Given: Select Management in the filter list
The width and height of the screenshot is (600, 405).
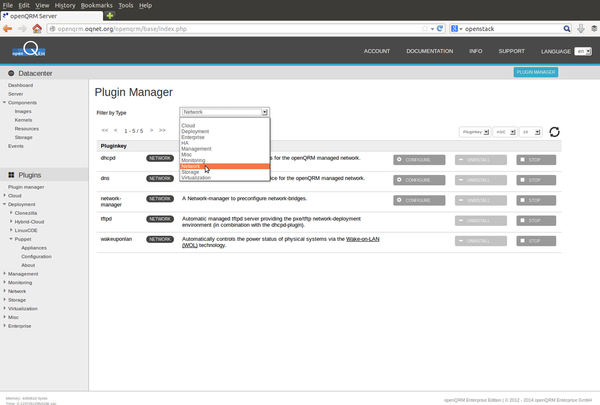Looking at the screenshot, I should click(x=225, y=149).
